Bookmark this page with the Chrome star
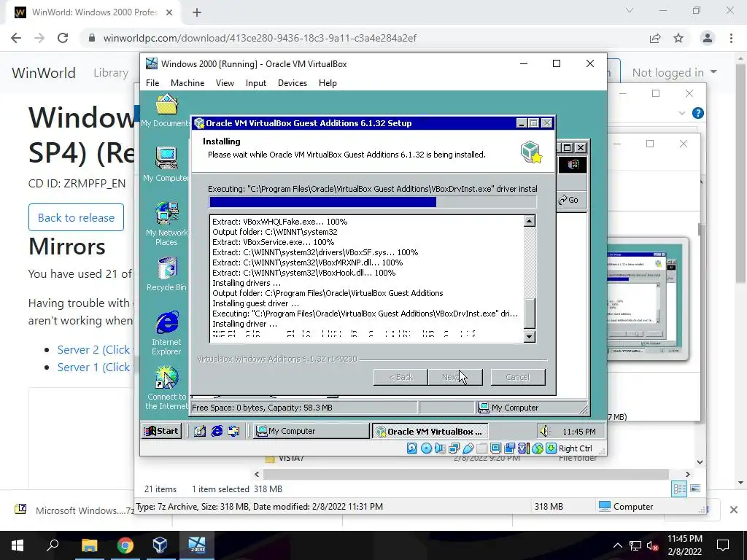 (x=678, y=38)
